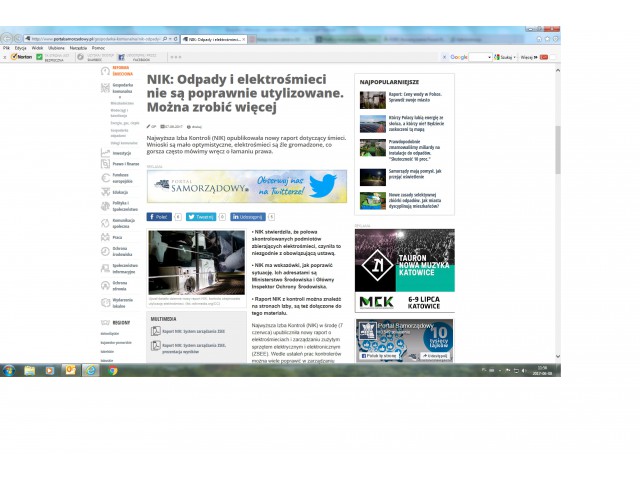Share the article with the Facebook Polub button
Viewport: 640px width, 480px height.
[159, 216]
